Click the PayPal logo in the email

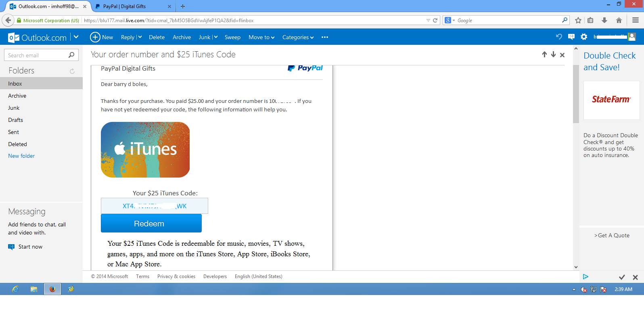305,68
